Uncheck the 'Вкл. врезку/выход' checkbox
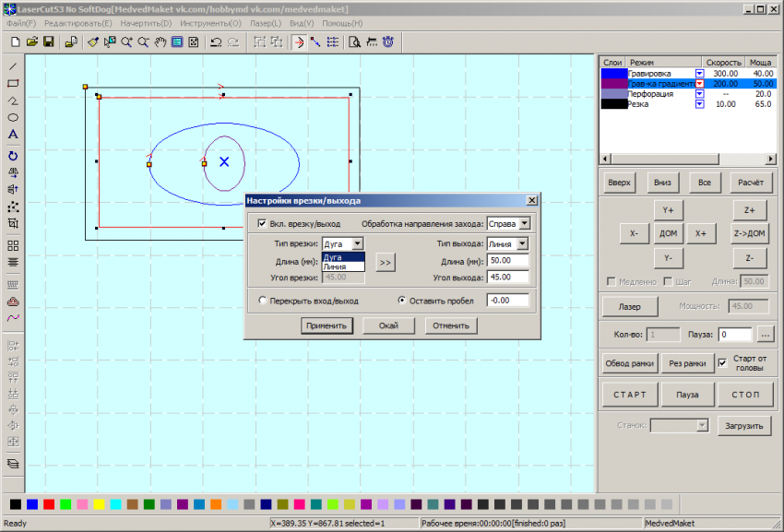The image size is (784, 532). (x=262, y=223)
